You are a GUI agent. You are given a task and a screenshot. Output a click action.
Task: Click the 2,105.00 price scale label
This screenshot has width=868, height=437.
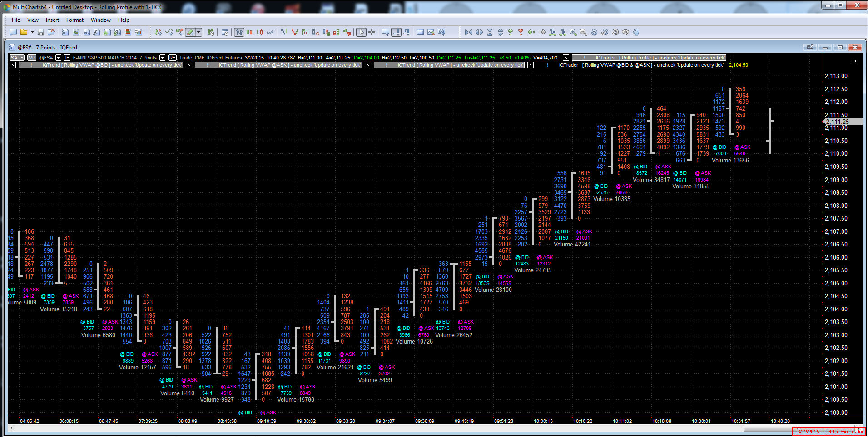click(836, 283)
